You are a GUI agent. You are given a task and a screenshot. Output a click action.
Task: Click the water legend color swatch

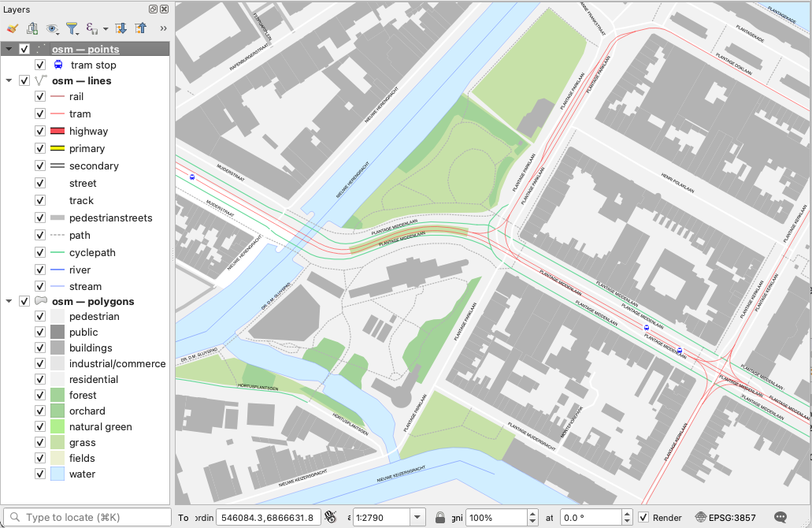[x=57, y=474]
